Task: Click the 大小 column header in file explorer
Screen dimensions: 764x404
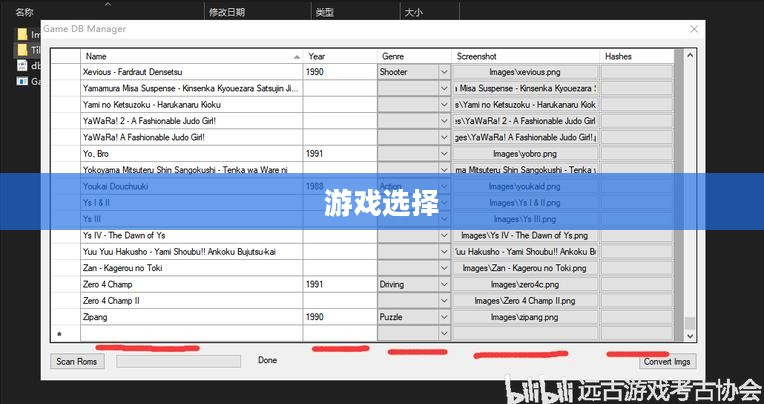Action: pyautogui.click(x=413, y=13)
